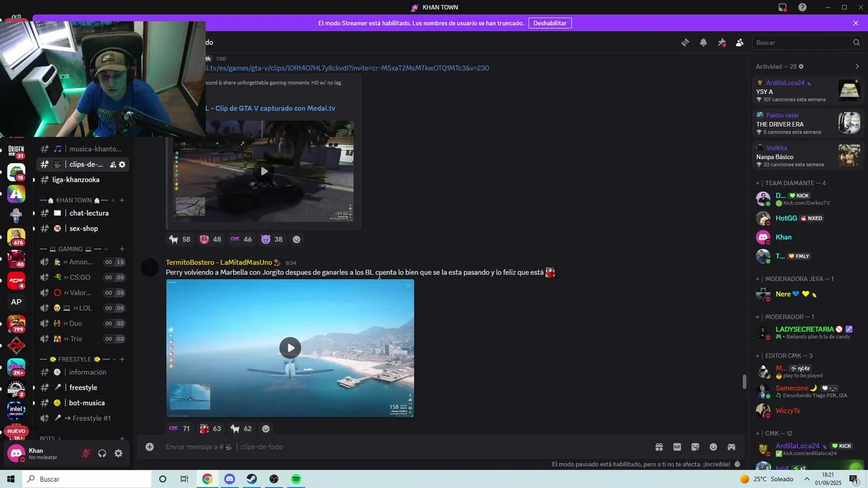Viewport: 868px width, 488px height.
Task: Toggle the reaction with count 62
Action: coord(241,428)
